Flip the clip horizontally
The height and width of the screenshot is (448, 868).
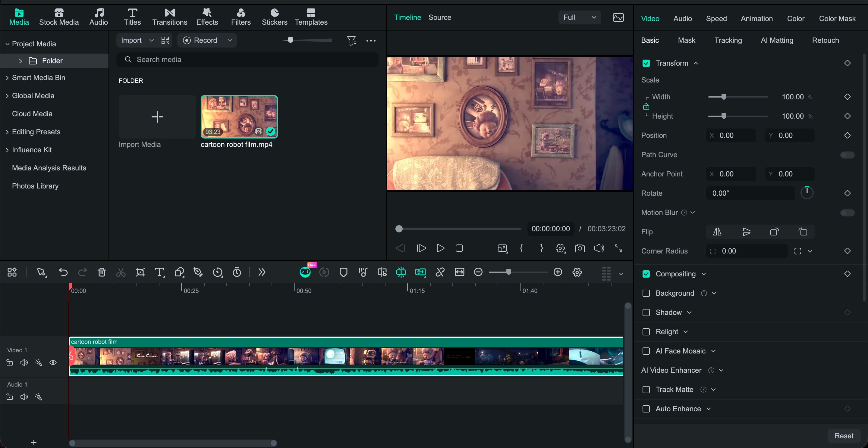tap(717, 232)
